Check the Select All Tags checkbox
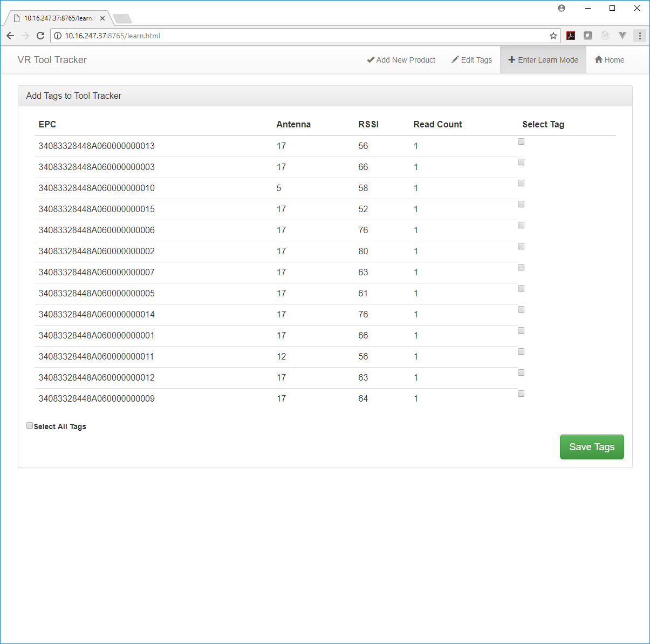The height and width of the screenshot is (644, 650). tap(30, 425)
